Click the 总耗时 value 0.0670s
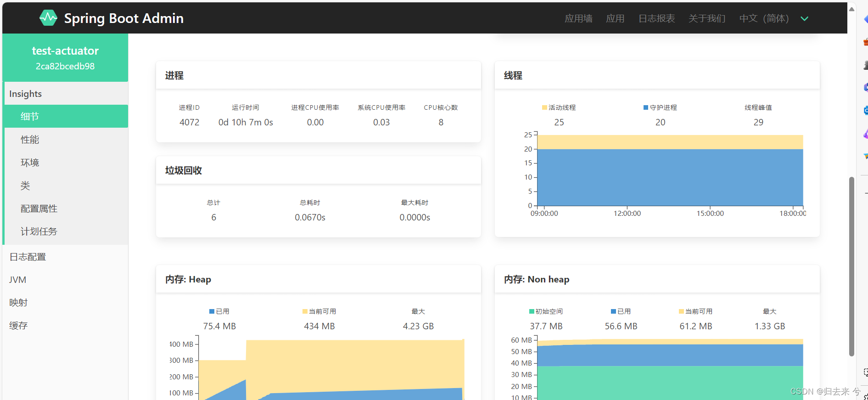This screenshot has height=400, width=868. tap(310, 217)
